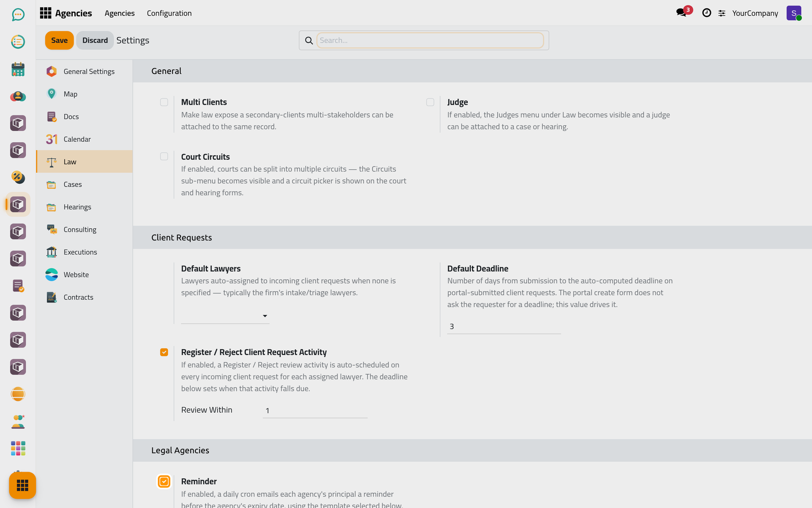Open the Website settings tab
The image size is (812, 508).
(x=85, y=275)
